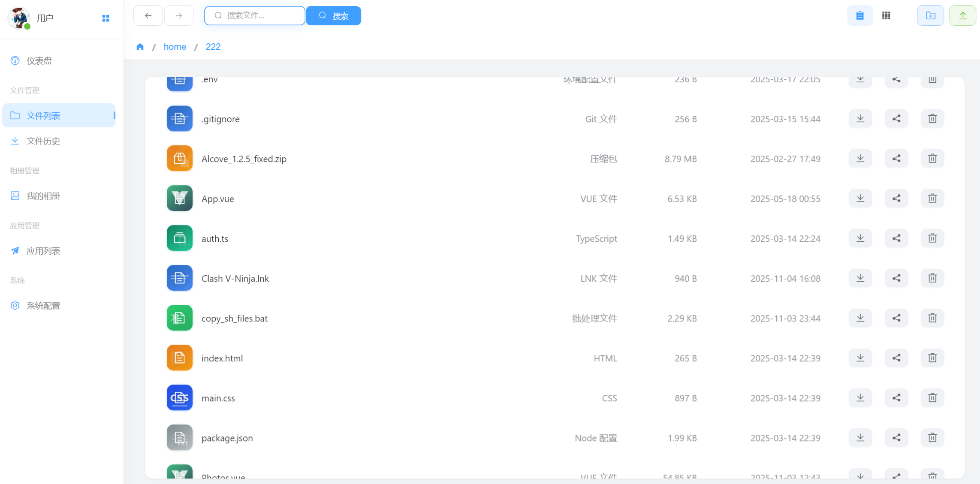Delete the index.html file
This screenshot has width=980, height=484.
tap(932, 358)
